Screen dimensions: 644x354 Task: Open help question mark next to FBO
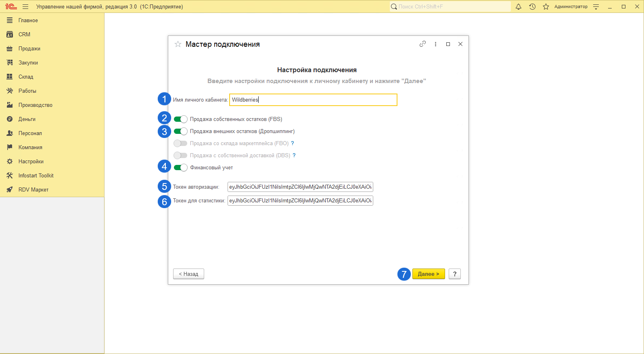click(293, 143)
